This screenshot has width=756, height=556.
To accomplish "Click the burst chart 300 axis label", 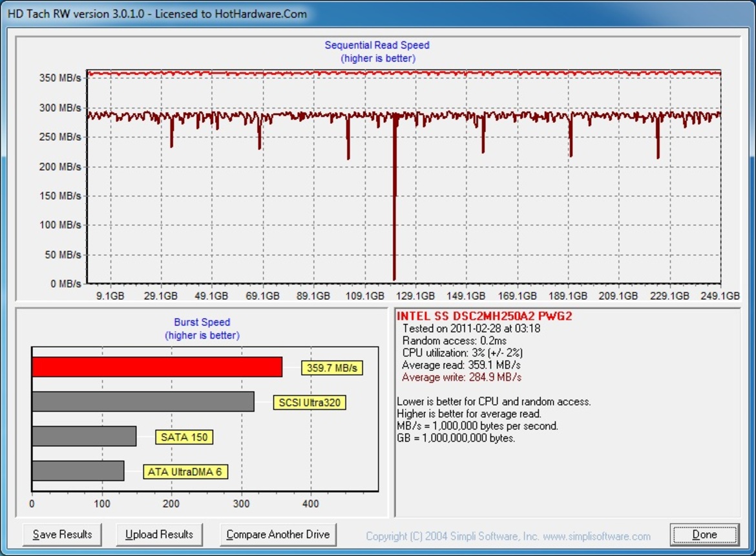I will pos(241,504).
